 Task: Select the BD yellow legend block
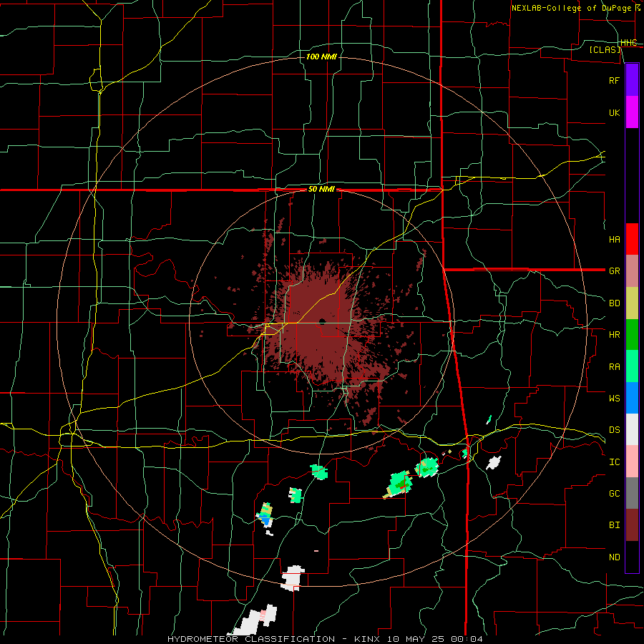click(x=632, y=303)
